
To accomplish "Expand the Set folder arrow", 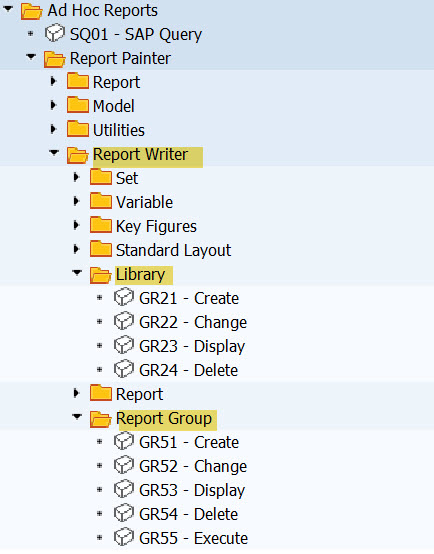I will point(76,177).
